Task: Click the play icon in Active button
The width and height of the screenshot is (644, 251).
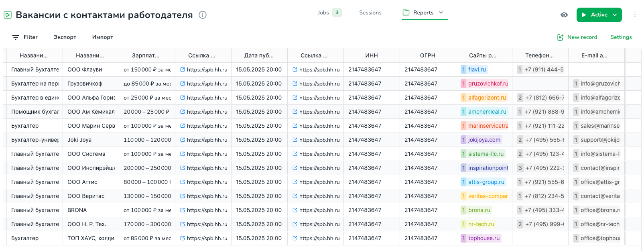Action: 584,15
